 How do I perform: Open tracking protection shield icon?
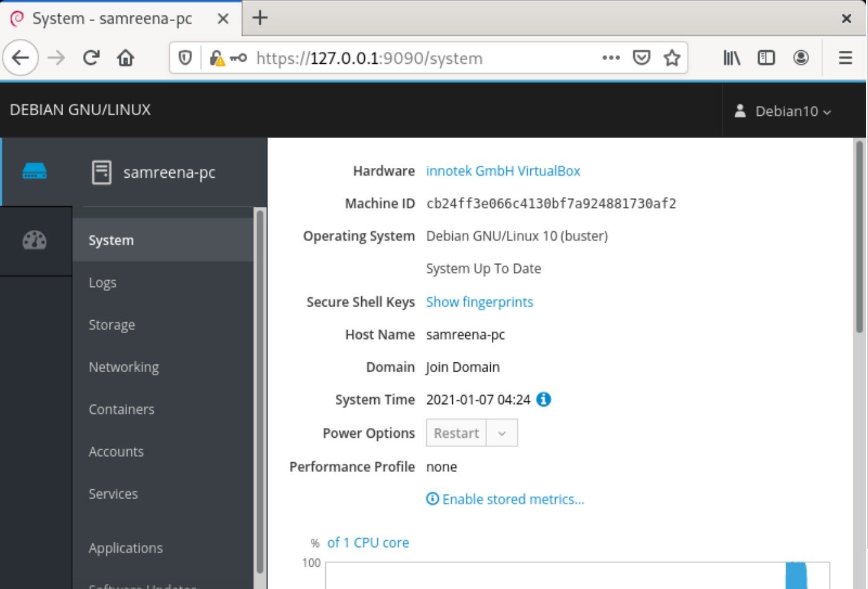tap(185, 58)
